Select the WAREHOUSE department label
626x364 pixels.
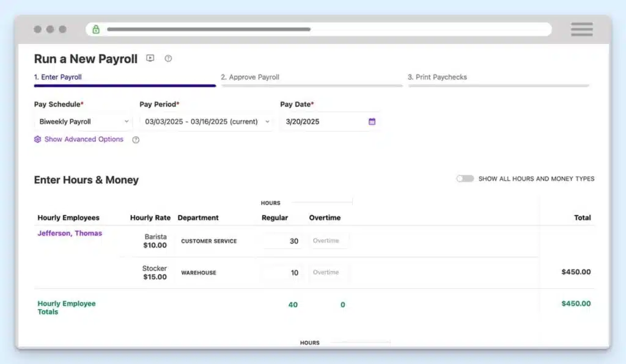pyautogui.click(x=199, y=273)
